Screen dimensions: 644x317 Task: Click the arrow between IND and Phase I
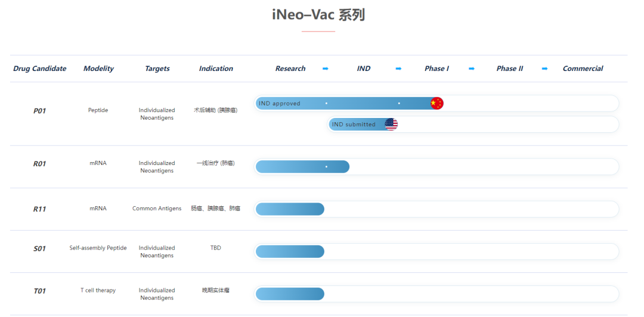398,69
